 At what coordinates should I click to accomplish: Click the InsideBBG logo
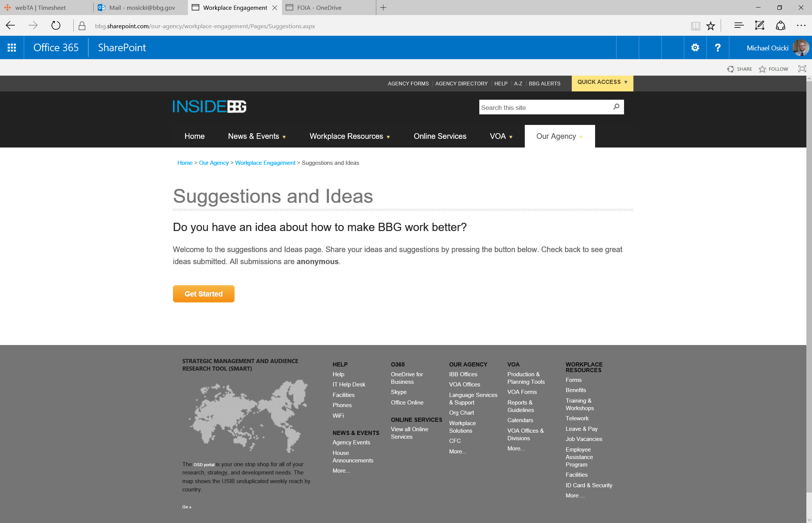coord(209,107)
